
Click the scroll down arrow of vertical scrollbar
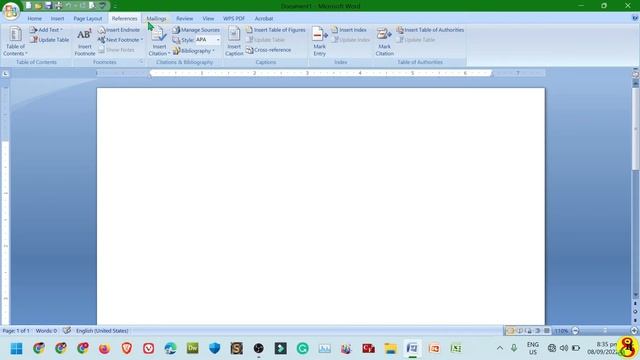[636, 295]
